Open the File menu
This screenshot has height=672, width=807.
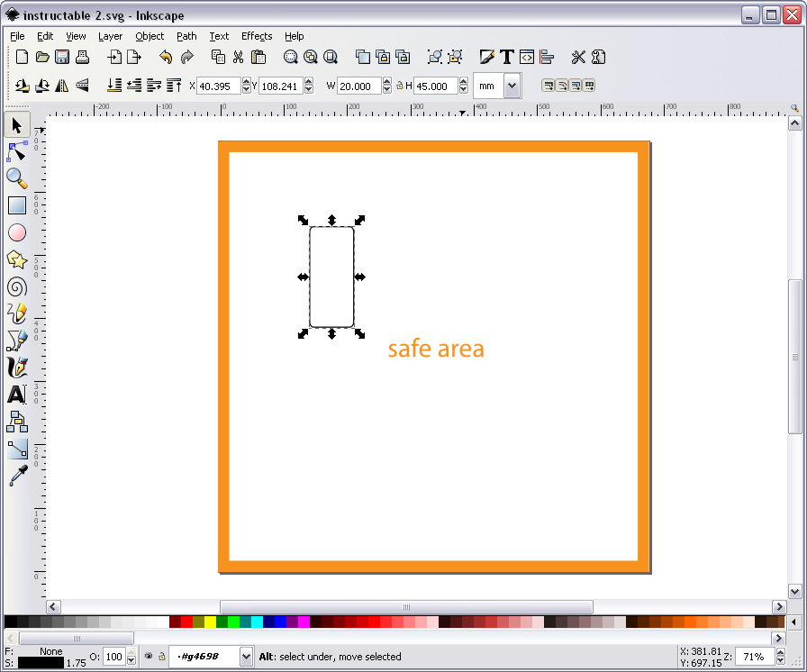pos(17,36)
